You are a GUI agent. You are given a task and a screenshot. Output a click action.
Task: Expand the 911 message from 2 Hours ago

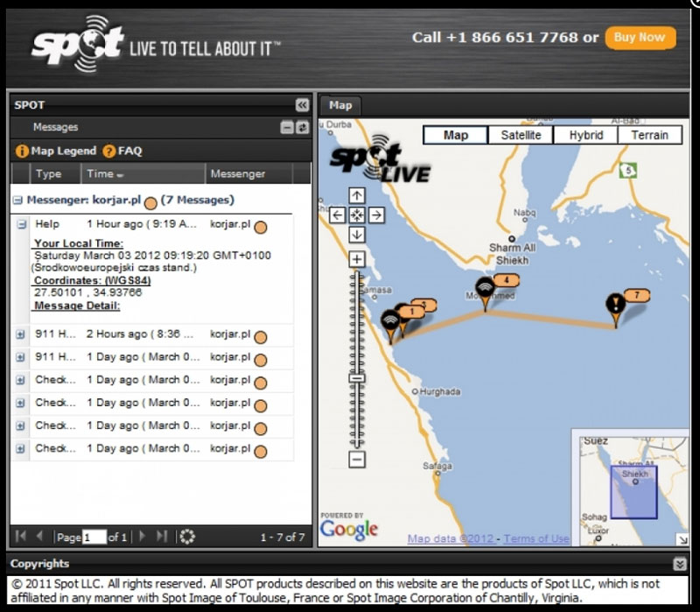20,334
